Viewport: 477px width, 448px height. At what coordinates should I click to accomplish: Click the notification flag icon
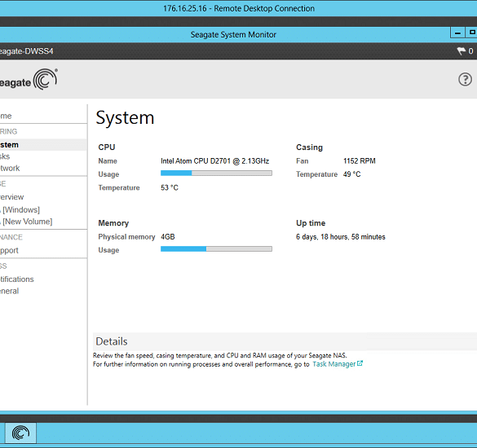[x=462, y=51]
